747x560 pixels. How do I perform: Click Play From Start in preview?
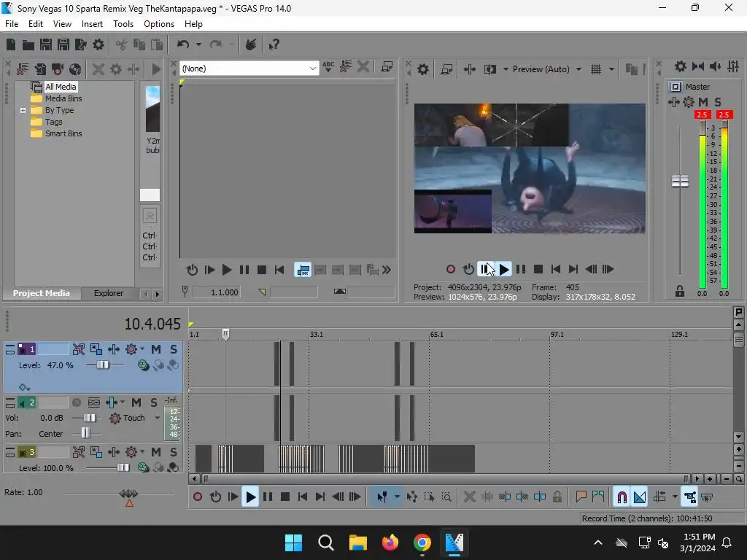485,270
